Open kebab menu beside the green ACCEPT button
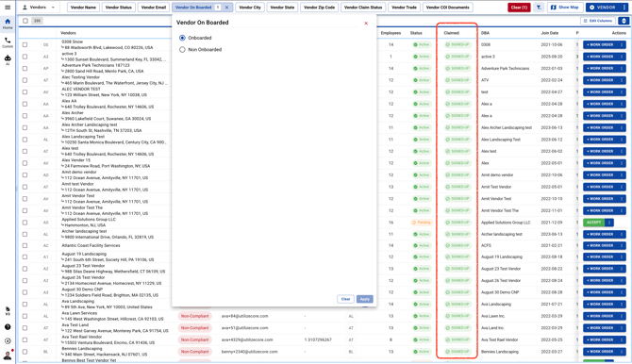Image resolution: width=632 pixels, height=364 pixels. 609,223
